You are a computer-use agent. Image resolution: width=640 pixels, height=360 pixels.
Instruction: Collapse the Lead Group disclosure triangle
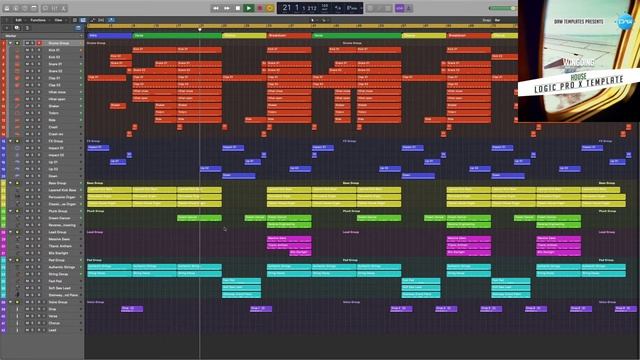(x=10, y=232)
